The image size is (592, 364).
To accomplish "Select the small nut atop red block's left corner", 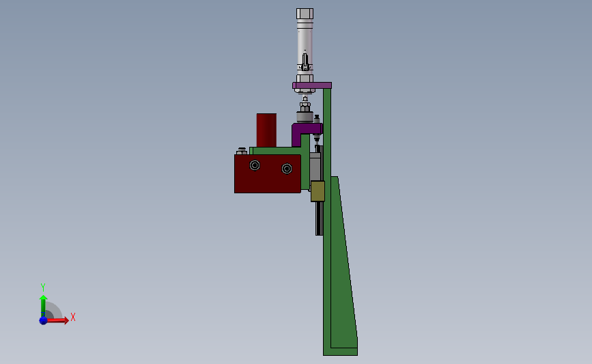I will click(x=242, y=152).
